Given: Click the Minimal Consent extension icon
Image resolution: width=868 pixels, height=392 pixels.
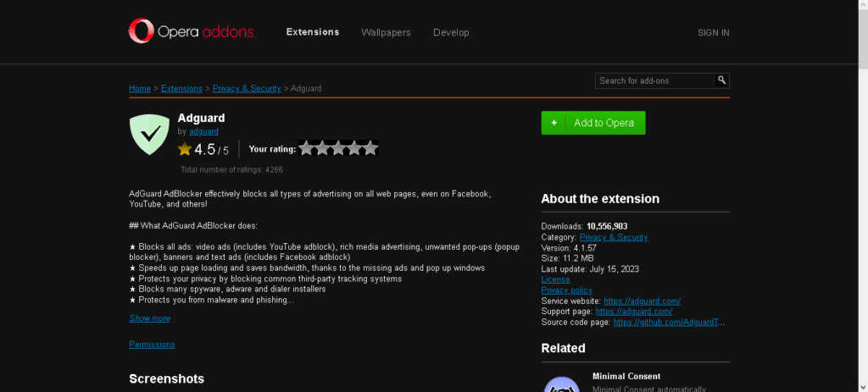Looking at the screenshot, I should click(561, 384).
